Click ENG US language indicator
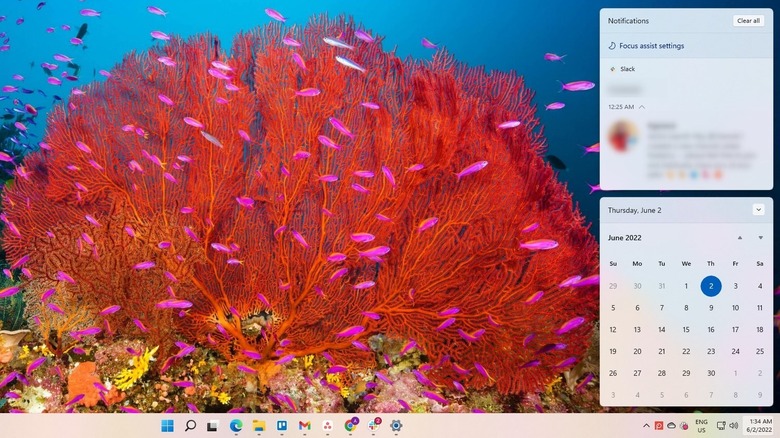 click(702, 426)
